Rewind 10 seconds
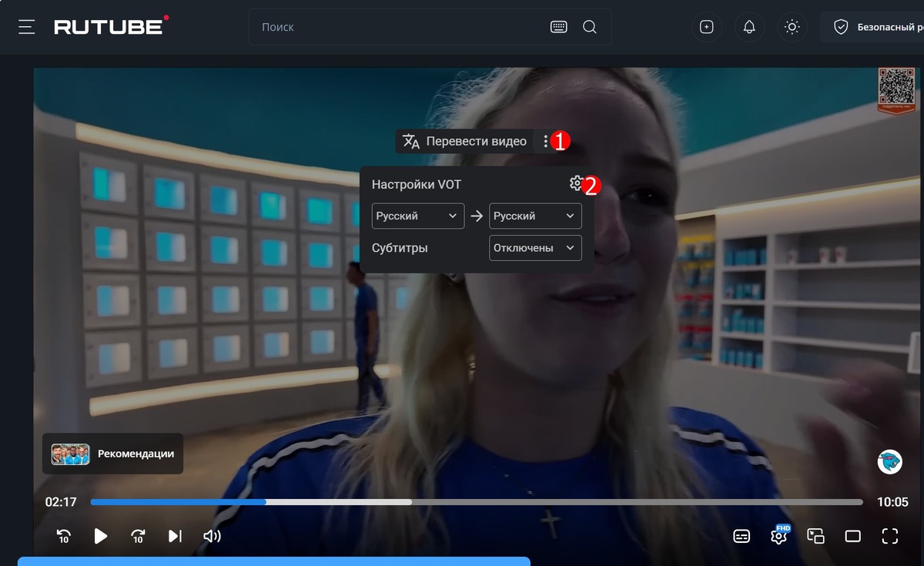The height and width of the screenshot is (566, 924). click(x=64, y=536)
